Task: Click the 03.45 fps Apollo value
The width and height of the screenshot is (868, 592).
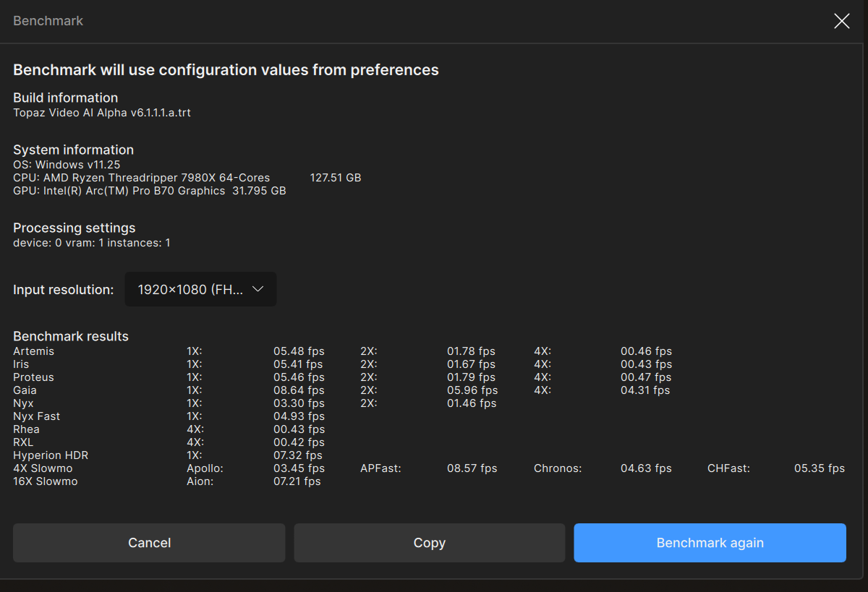Action: pos(299,468)
